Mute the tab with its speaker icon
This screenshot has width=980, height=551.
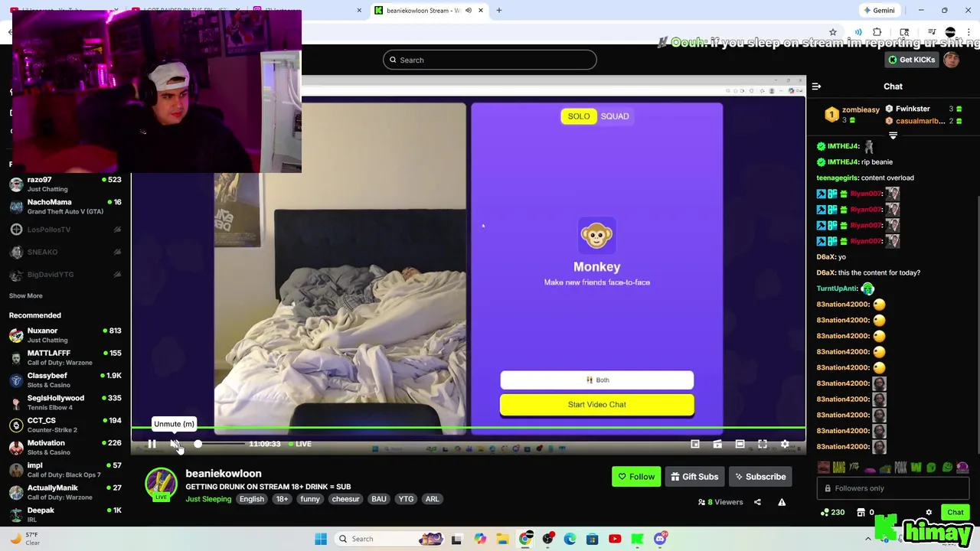click(x=468, y=11)
